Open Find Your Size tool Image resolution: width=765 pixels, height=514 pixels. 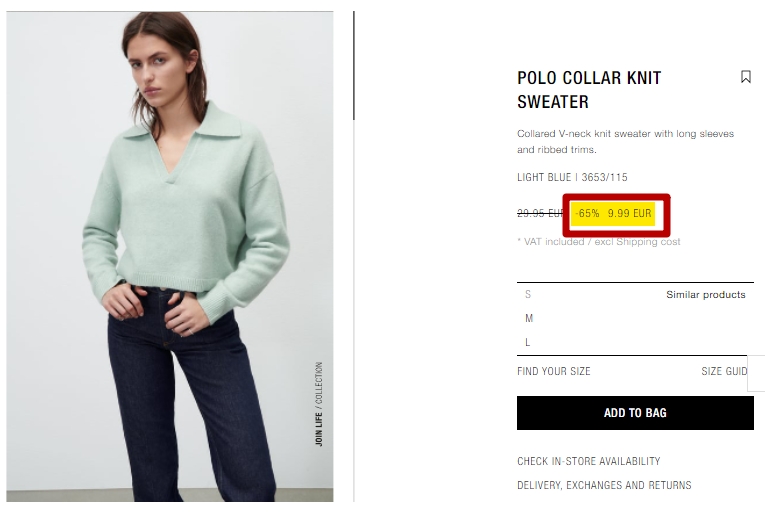pyautogui.click(x=554, y=371)
